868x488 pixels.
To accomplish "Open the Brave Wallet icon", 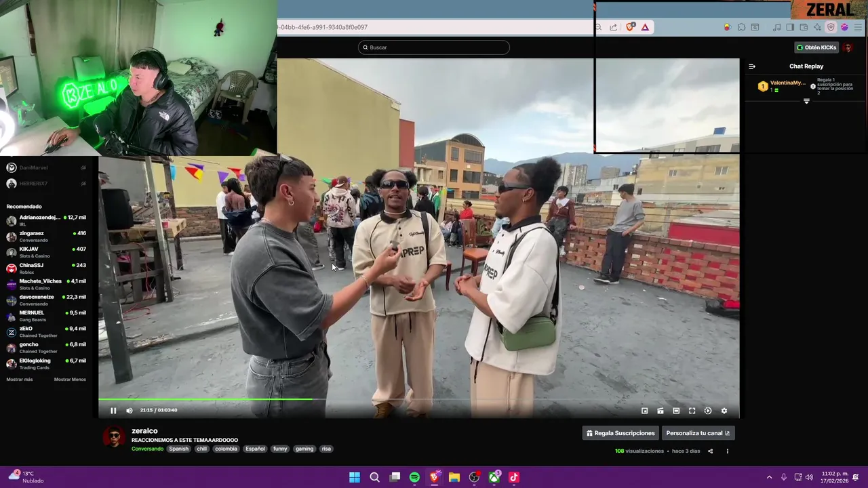I will pos(804,27).
